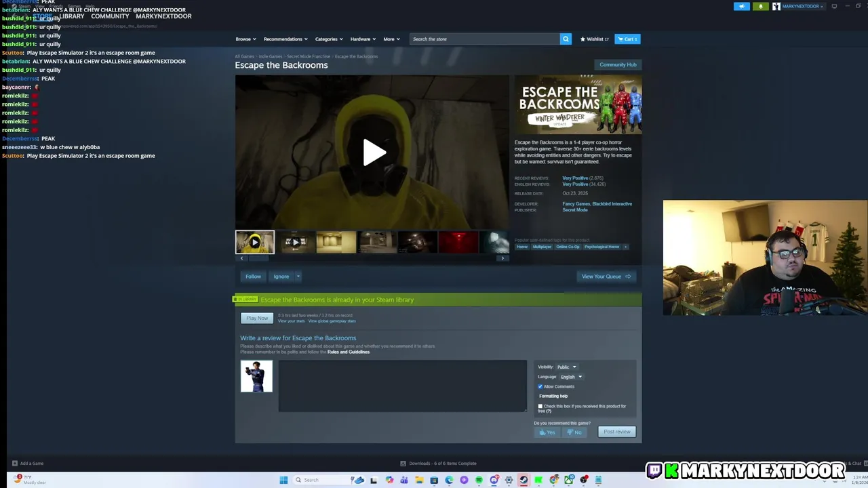Image resolution: width=868 pixels, height=488 pixels.
Task: Click the Search the store field
Action: click(484, 39)
